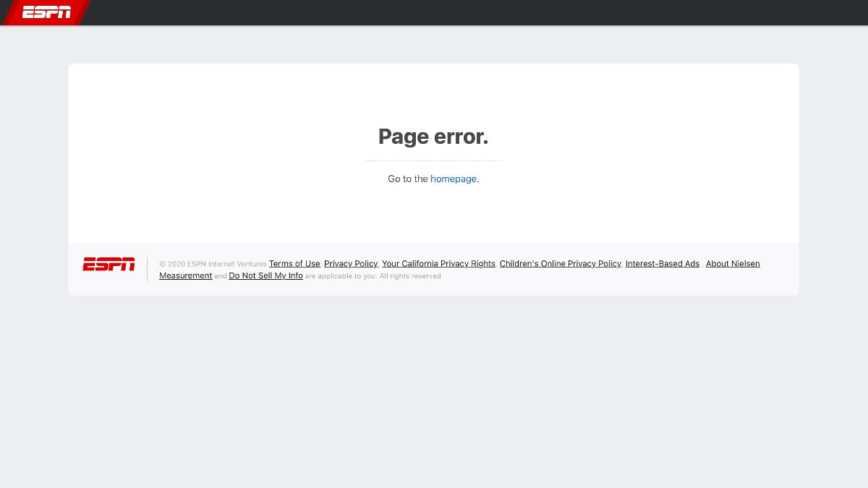
Task: Open About Nielsen Measurement link
Action: tap(733, 264)
